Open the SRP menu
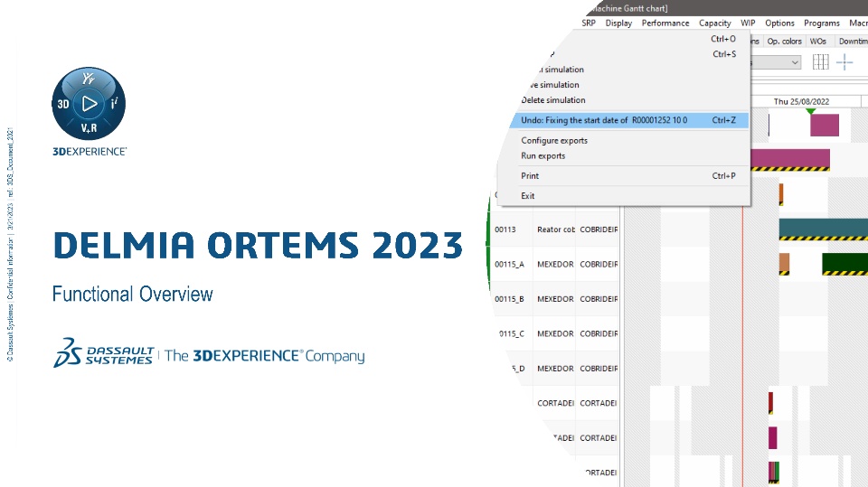Screen dimensions: 868x487 [x=589, y=23]
